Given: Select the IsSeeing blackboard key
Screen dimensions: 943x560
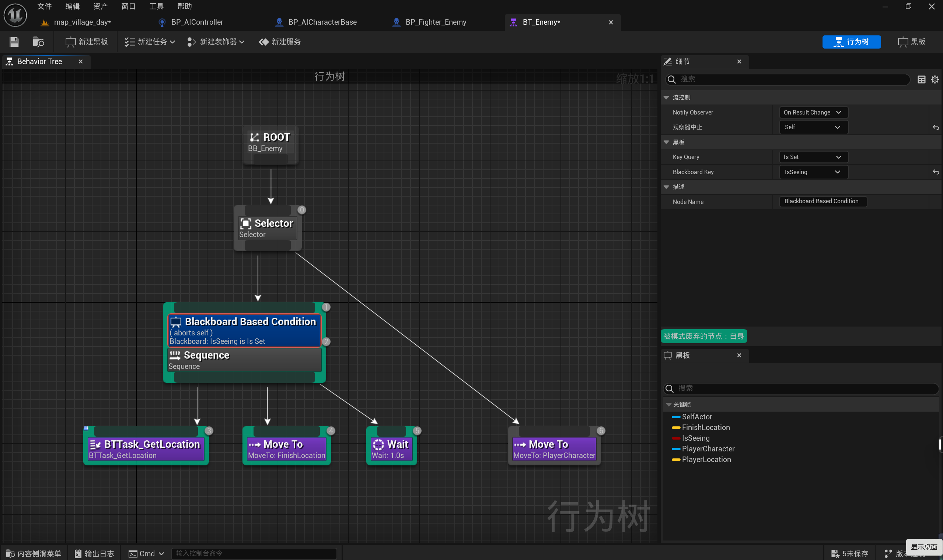Looking at the screenshot, I should tap(695, 438).
